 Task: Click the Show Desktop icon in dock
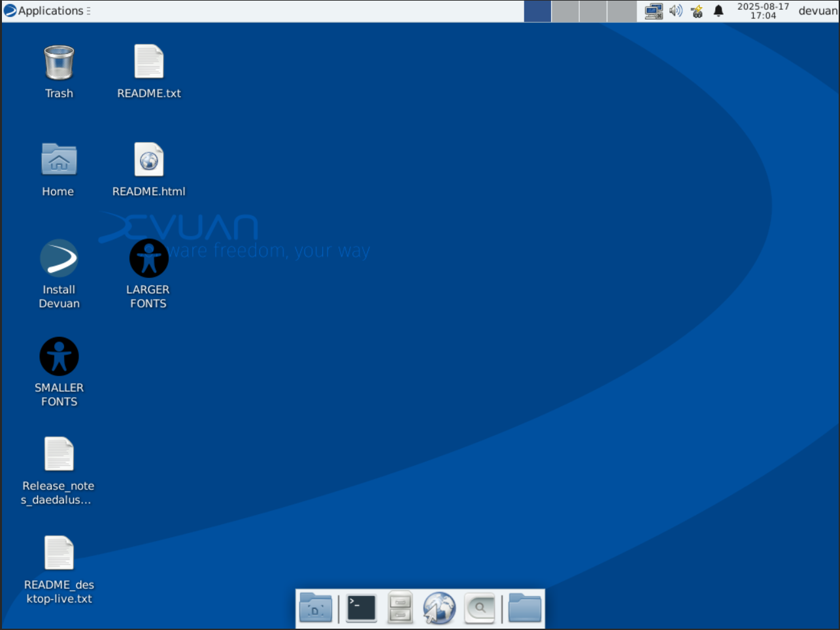[316, 608]
